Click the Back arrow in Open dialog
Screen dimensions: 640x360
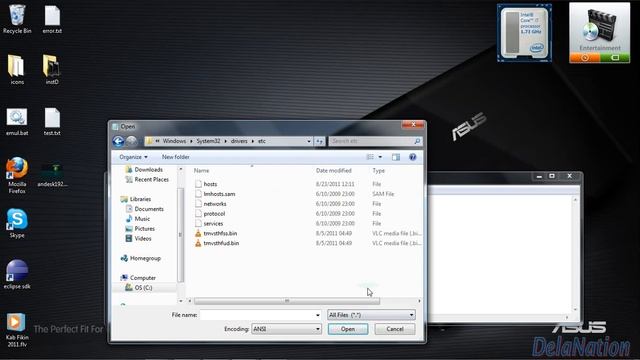tap(118, 141)
